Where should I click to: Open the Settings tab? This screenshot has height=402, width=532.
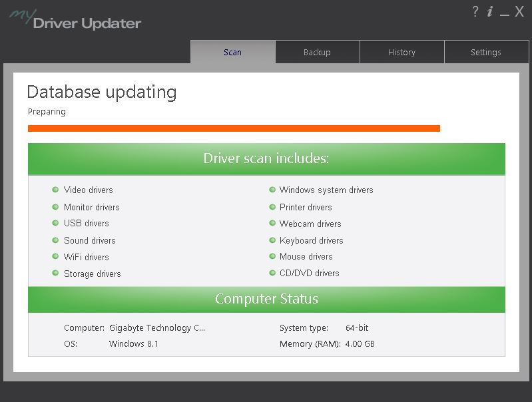tap(486, 52)
